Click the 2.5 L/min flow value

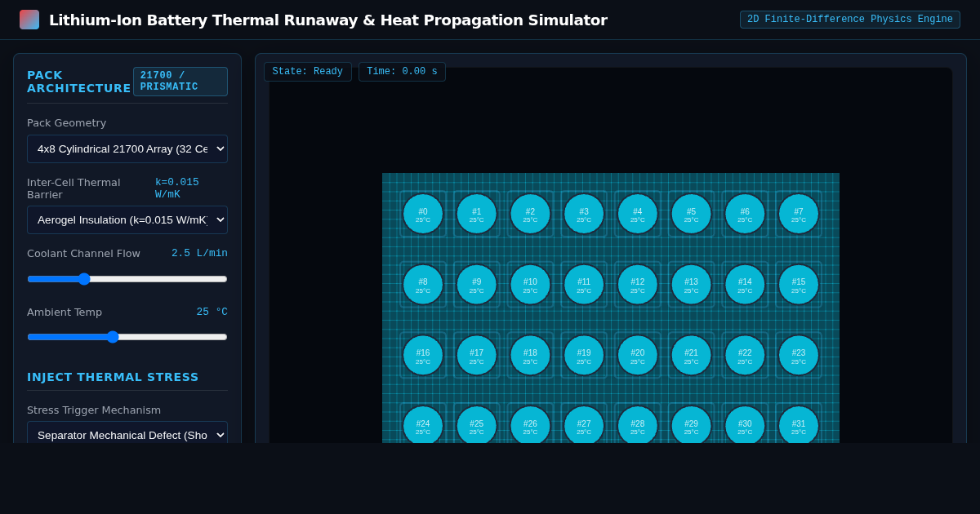pyautogui.click(x=199, y=254)
